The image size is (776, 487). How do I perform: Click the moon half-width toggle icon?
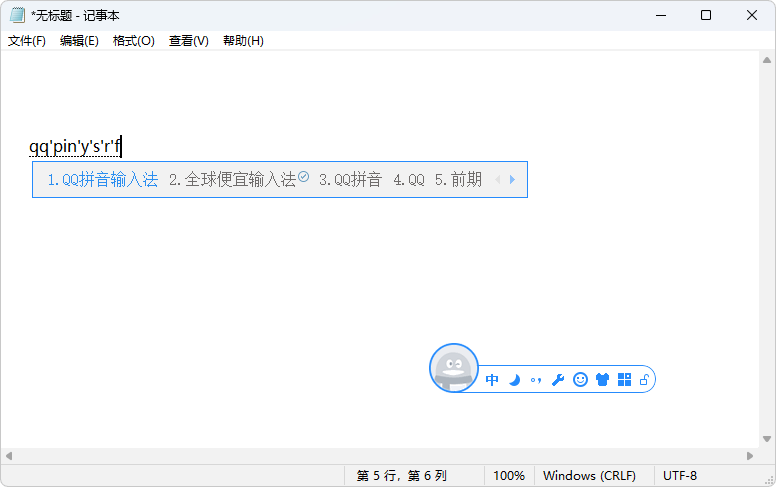515,380
